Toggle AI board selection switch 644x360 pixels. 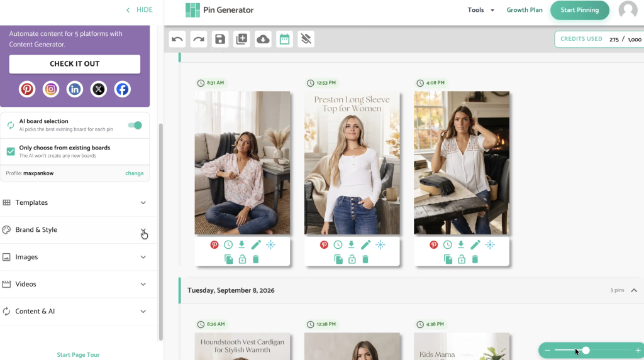pyautogui.click(x=135, y=125)
